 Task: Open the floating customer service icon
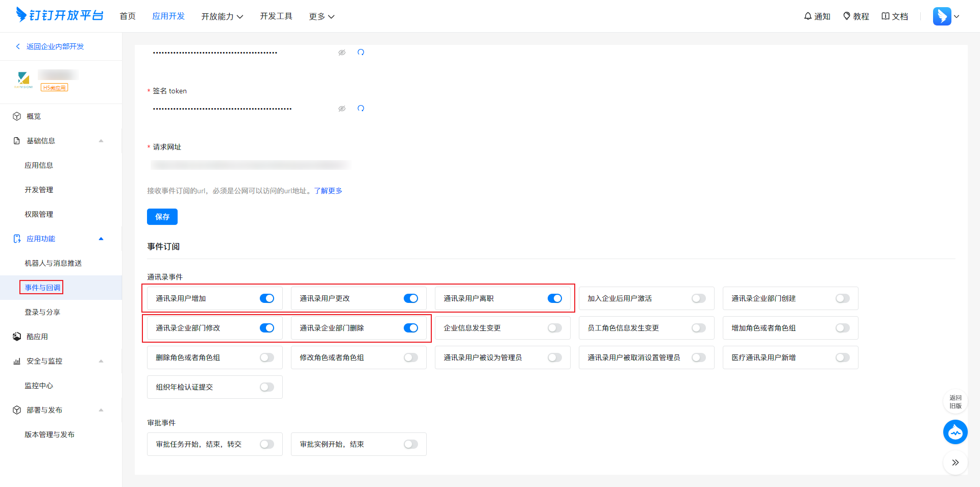tap(955, 432)
